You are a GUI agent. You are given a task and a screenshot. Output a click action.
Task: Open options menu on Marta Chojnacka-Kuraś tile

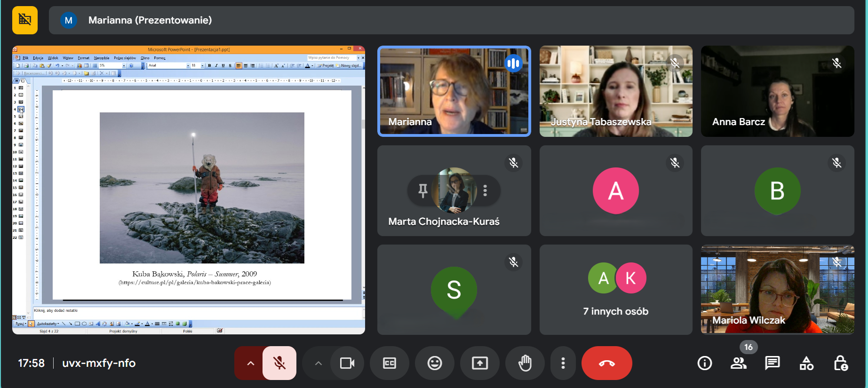pyautogui.click(x=485, y=190)
